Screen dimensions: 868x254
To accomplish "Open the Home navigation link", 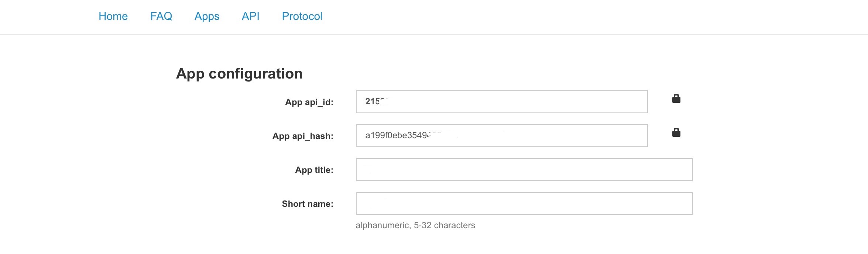I will (113, 16).
